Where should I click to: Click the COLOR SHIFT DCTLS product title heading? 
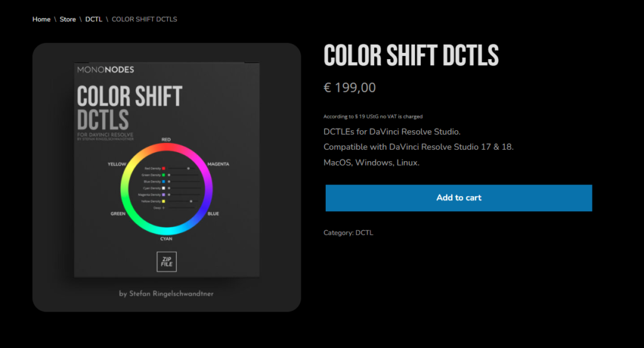411,56
